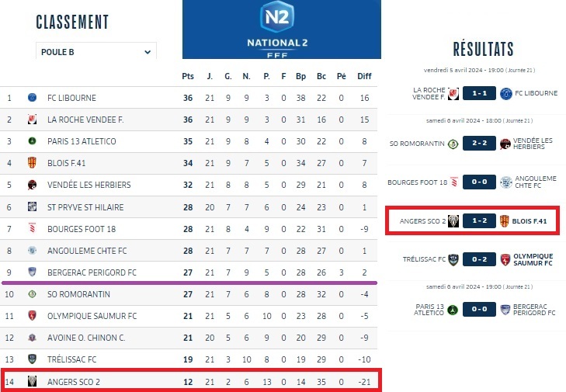The width and height of the screenshot is (566, 392).
Task: Open the SO Romorantin 2-2 match score
Action: point(479,144)
